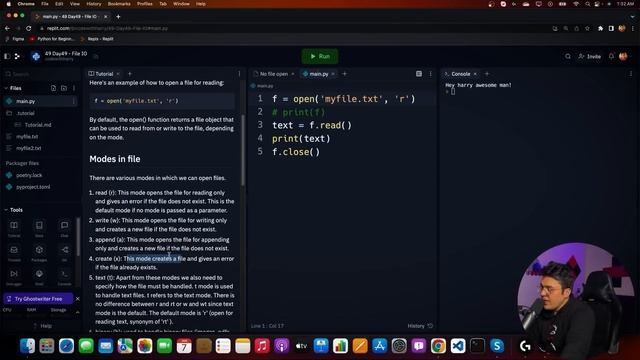Run the Python program with Run button
640x360 pixels.
(320, 56)
